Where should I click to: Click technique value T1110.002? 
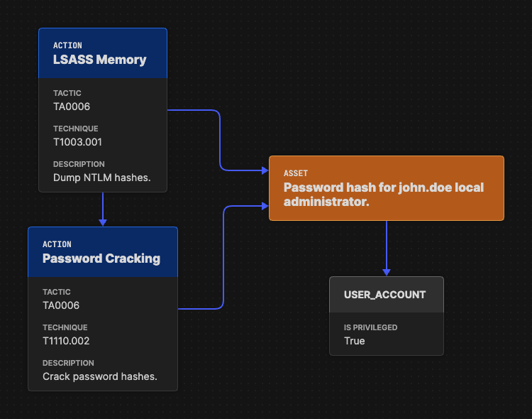click(x=66, y=341)
